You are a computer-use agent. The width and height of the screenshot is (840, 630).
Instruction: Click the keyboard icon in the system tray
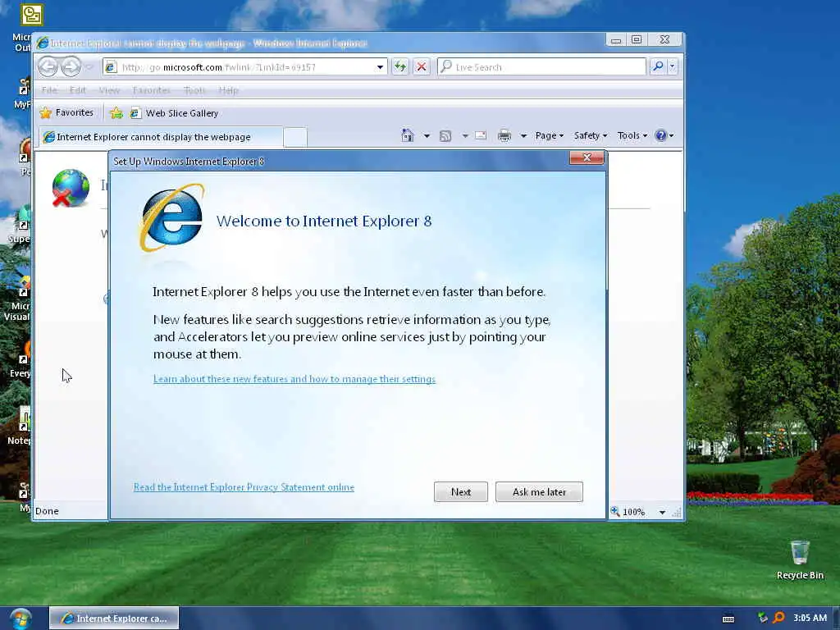point(728,619)
